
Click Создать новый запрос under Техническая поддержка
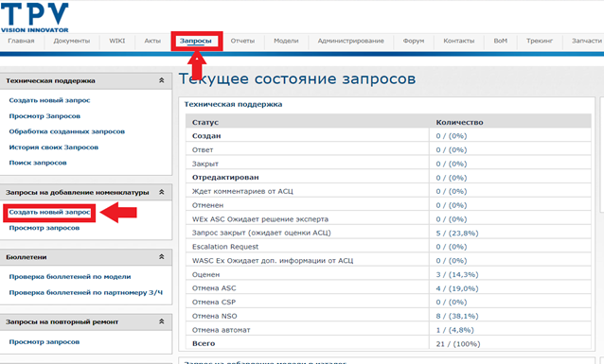(49, 100)
